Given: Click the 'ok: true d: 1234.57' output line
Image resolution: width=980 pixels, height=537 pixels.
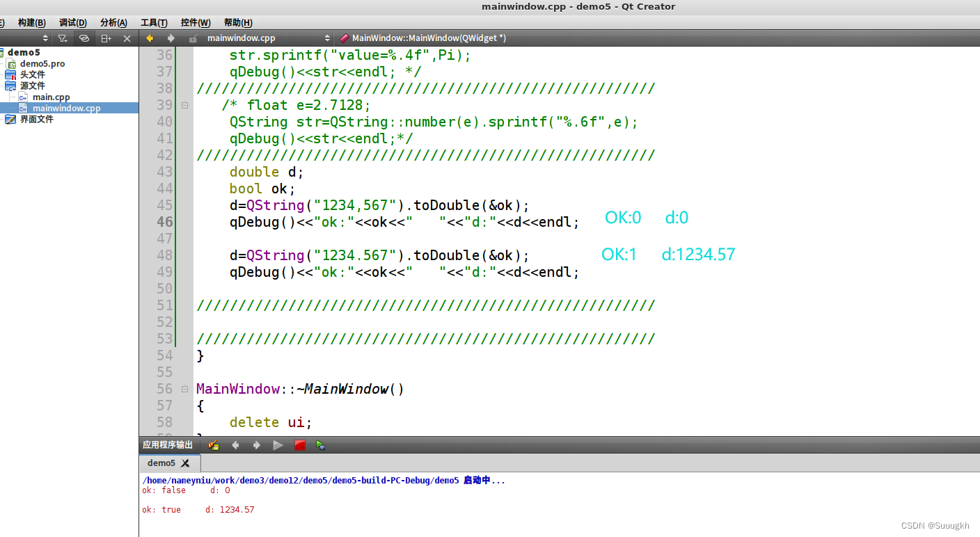Looking at the screenshot, I should (x=198, y=510).
